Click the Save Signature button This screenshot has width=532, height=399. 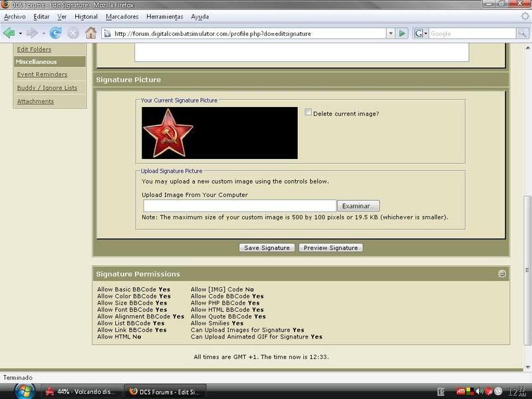pyautogui.click(x=267, y=247)
